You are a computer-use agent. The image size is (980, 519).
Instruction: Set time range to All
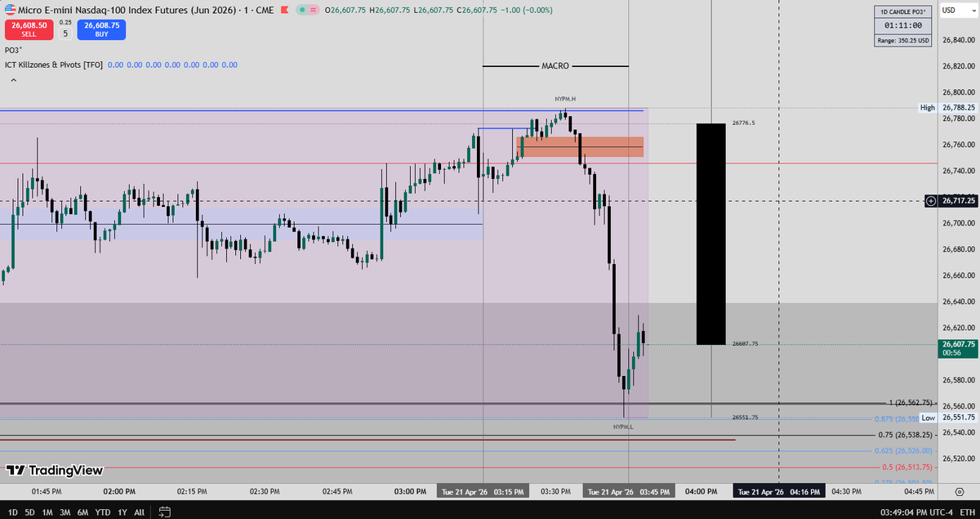[x=139, y=512]
